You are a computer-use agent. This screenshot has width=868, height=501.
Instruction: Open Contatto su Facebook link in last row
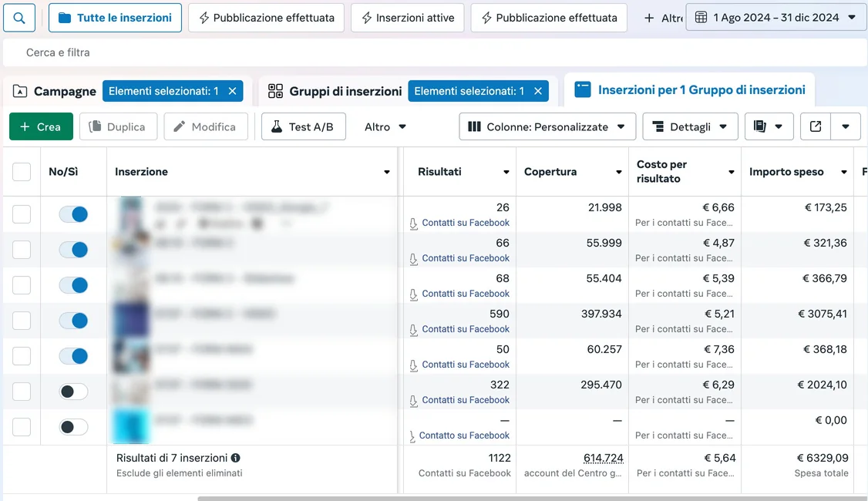click(x=464, y=435)
